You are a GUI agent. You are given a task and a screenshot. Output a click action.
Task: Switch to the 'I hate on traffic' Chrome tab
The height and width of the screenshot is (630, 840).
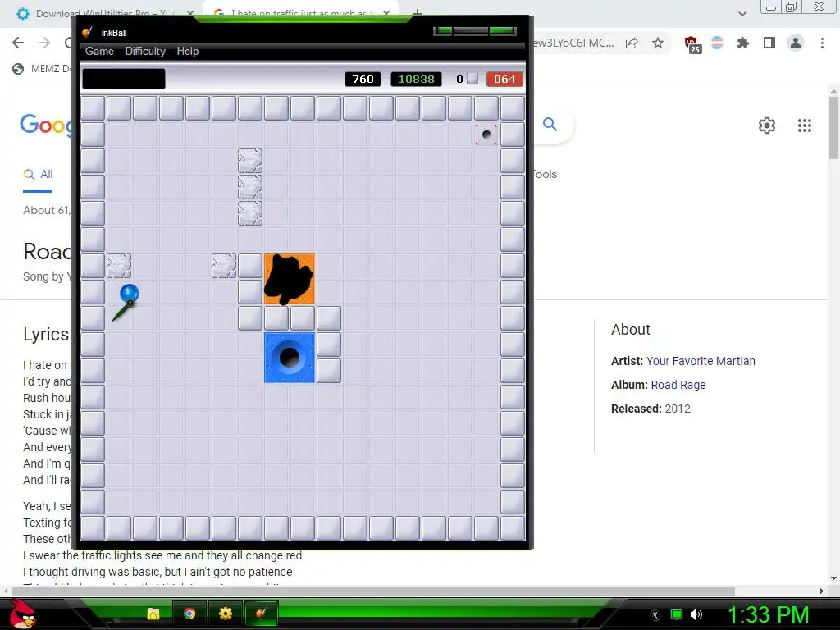point(300,13)
